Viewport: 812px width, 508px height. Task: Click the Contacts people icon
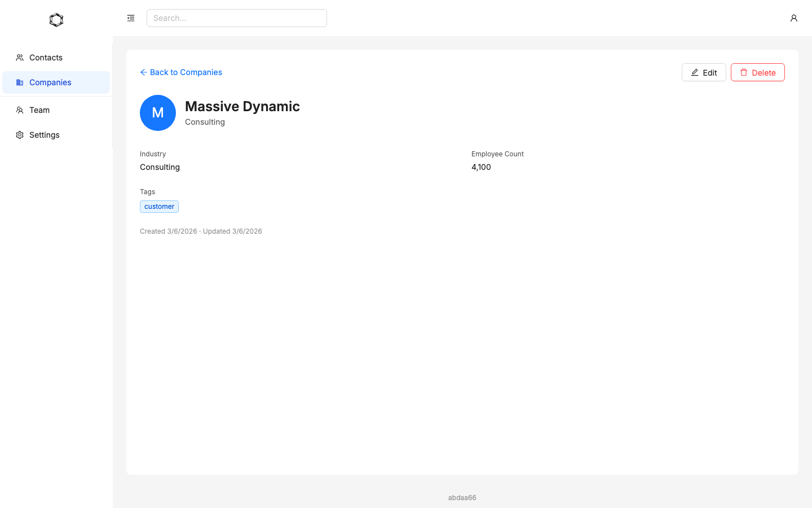(x=20, y=58)
